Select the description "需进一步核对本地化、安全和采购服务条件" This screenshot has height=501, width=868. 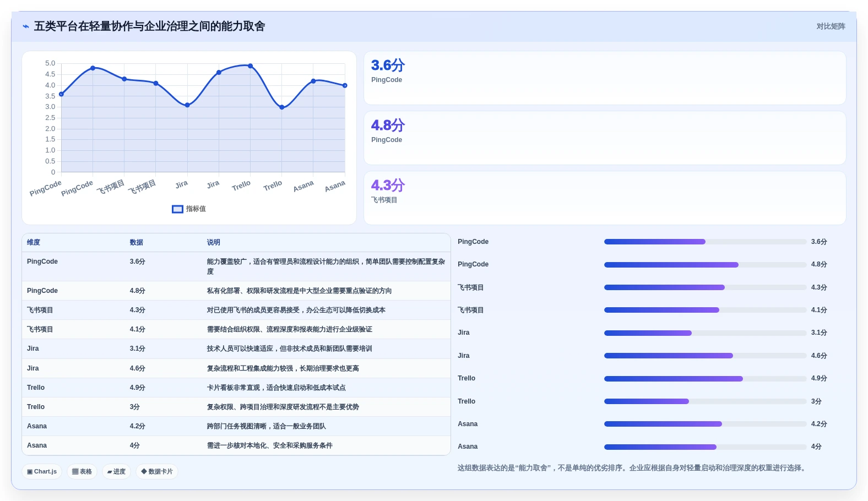click(270, 445)
